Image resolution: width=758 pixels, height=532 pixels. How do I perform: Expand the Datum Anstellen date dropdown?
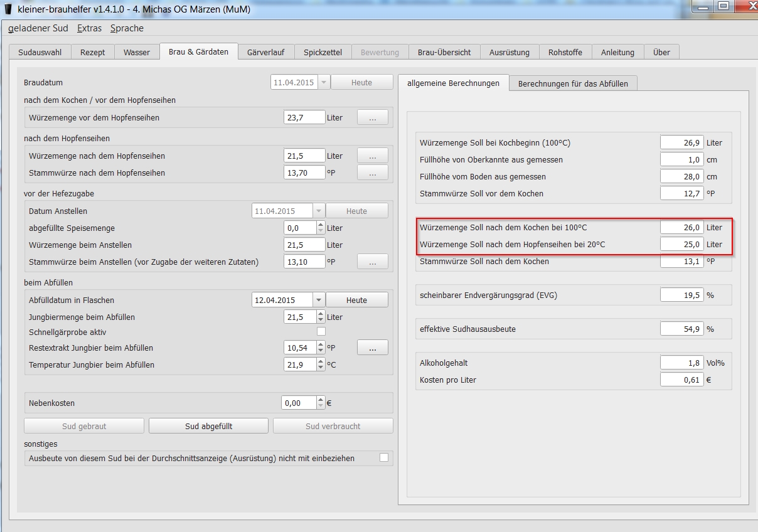click(x=319, y=211)
